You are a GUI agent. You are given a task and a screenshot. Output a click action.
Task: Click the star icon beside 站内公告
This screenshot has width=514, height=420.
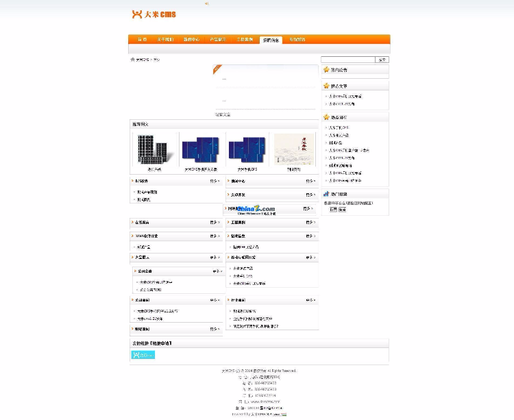pos(326,69)
